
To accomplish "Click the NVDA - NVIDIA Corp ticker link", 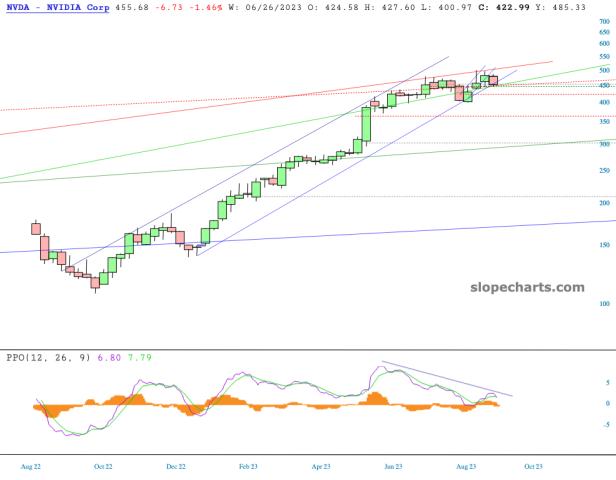I will coord(58,7).
